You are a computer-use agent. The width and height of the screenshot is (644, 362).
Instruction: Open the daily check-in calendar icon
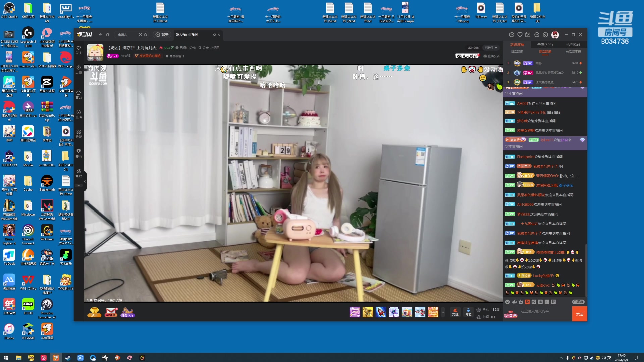tap(528, 35)
